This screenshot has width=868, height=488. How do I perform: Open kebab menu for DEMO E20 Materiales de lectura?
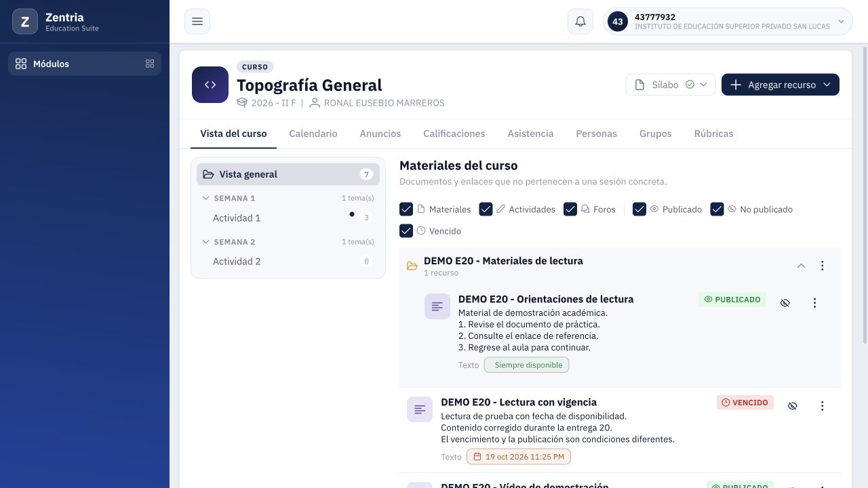point(822,266)
